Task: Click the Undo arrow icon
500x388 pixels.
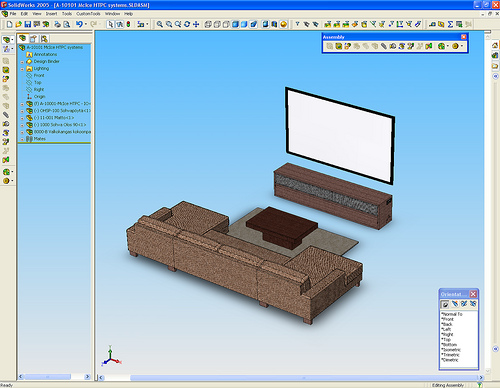Action: tap(79, 24)
